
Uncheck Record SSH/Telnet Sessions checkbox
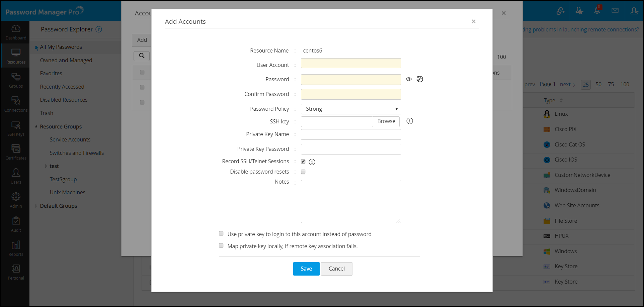[x=303, y=162]
